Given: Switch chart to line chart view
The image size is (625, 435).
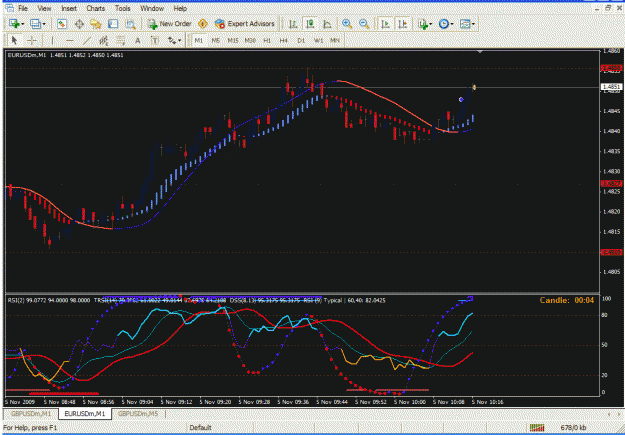Looking at the screenshot, I should (x=327, y=24).
